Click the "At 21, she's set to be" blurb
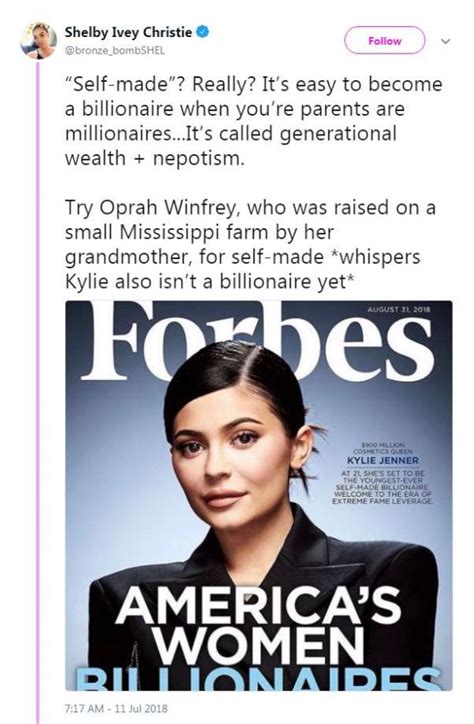 pos(382,487)
